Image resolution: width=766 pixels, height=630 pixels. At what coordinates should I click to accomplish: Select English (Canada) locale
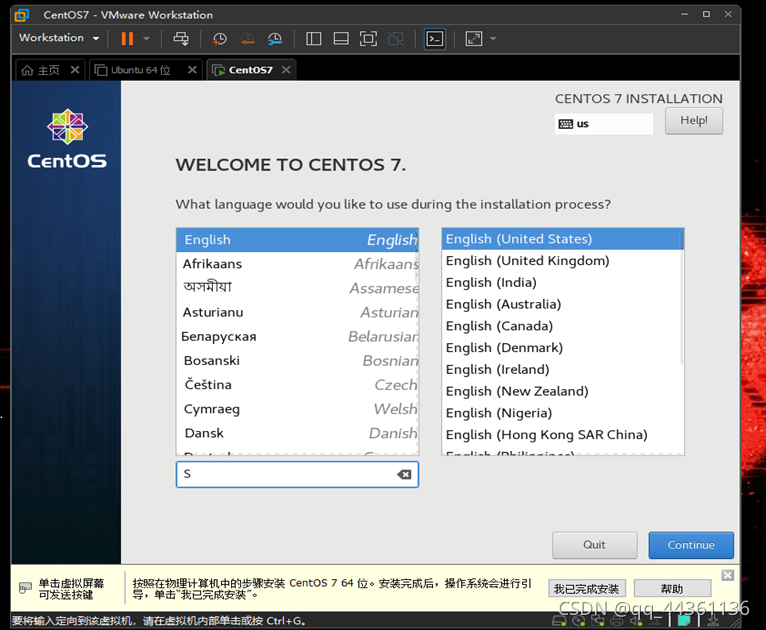coord(562,326)
